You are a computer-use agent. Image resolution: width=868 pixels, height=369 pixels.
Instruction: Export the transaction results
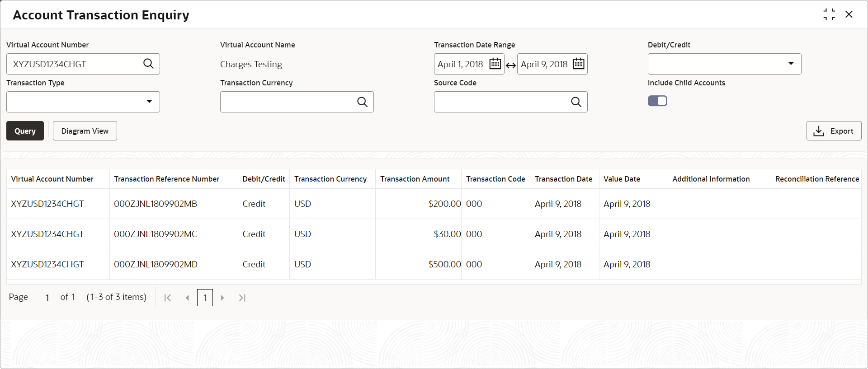[x=834, y=131]
